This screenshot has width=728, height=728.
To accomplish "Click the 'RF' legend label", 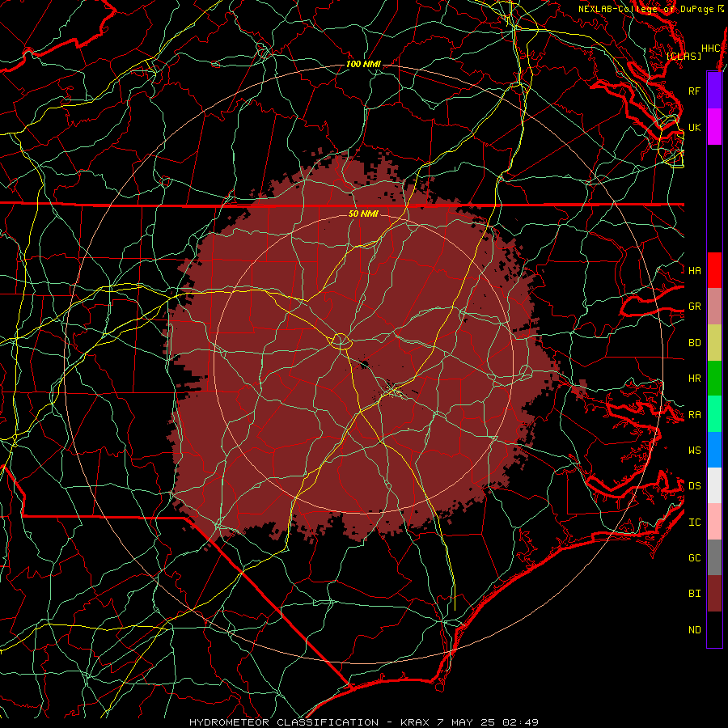I will [x=694, y=91].
